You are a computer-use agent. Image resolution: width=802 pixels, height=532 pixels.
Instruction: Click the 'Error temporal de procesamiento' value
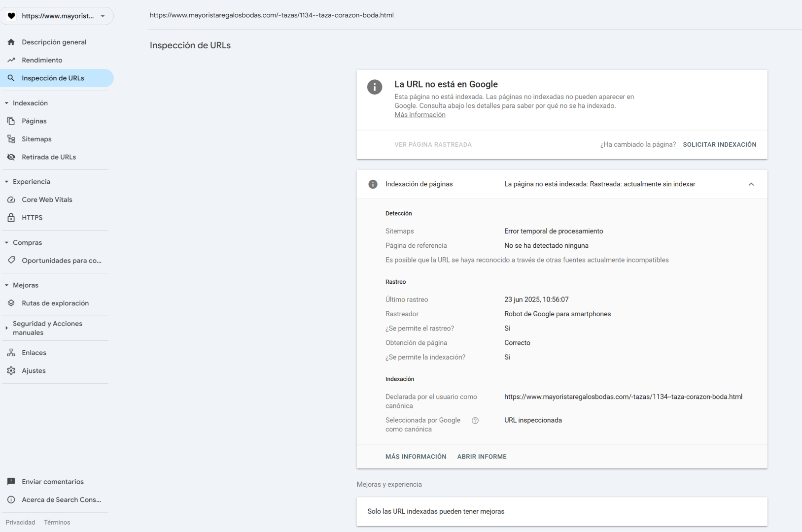click(554, 231)
